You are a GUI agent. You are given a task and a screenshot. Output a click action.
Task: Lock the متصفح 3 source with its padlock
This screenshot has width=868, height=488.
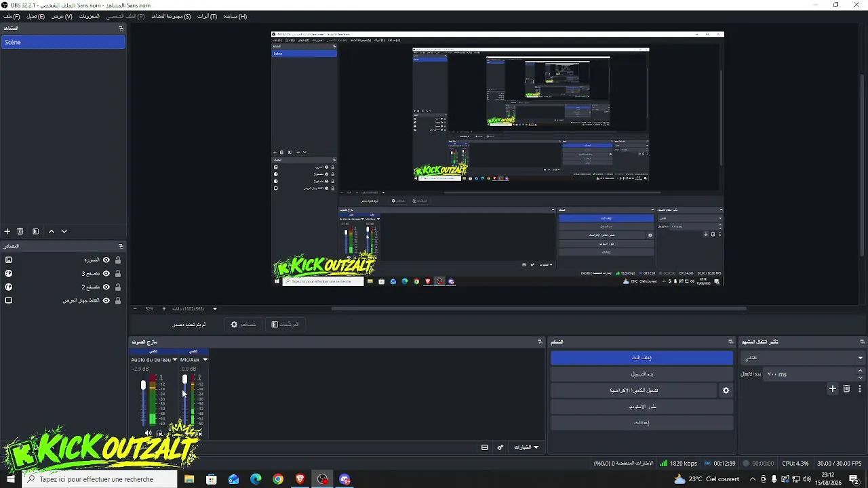118,273
